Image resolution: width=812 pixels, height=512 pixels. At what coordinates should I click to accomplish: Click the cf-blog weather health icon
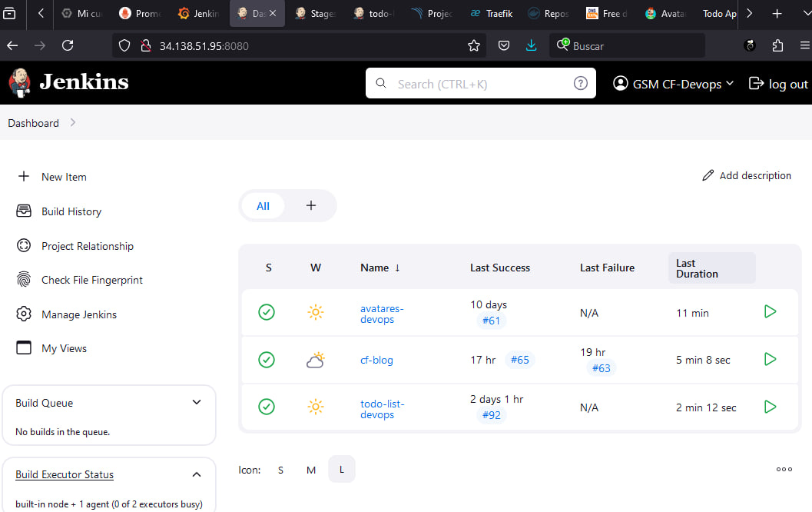click(x=316, y=360)
